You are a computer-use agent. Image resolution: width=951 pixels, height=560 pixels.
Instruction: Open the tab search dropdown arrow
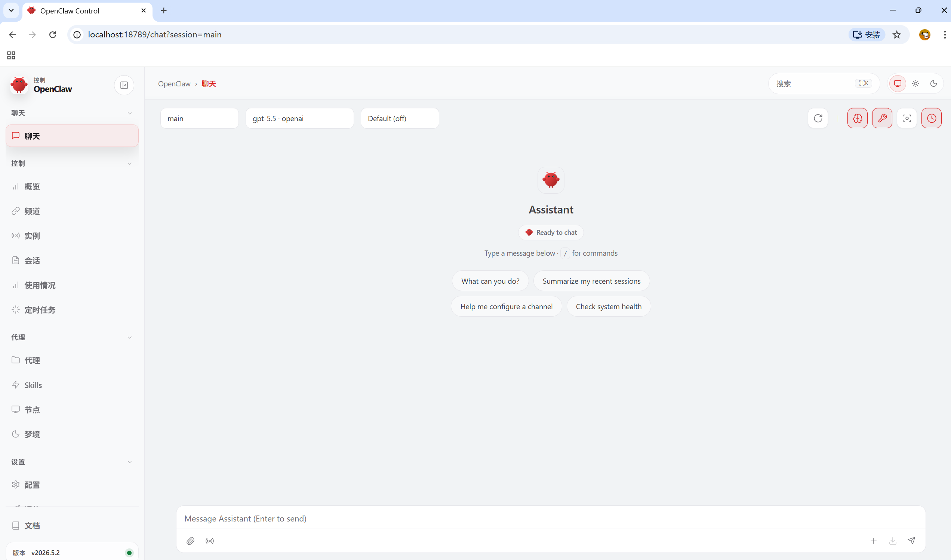(11, 10)
